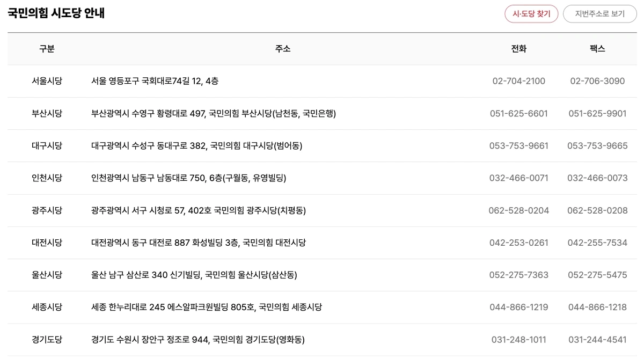Click the Busan fax number 051-625-9901
The image size is (644, 359).
coord(597,113)
